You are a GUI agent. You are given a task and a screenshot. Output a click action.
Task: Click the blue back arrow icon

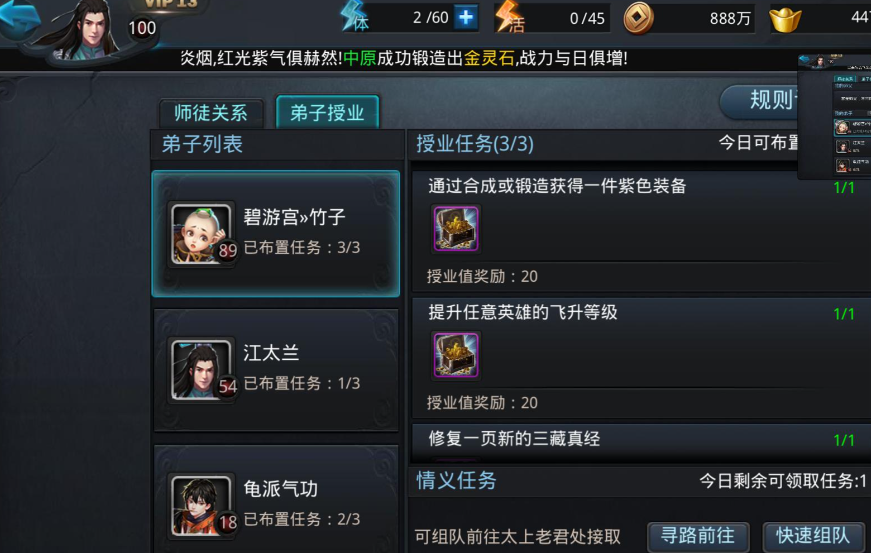20,17
